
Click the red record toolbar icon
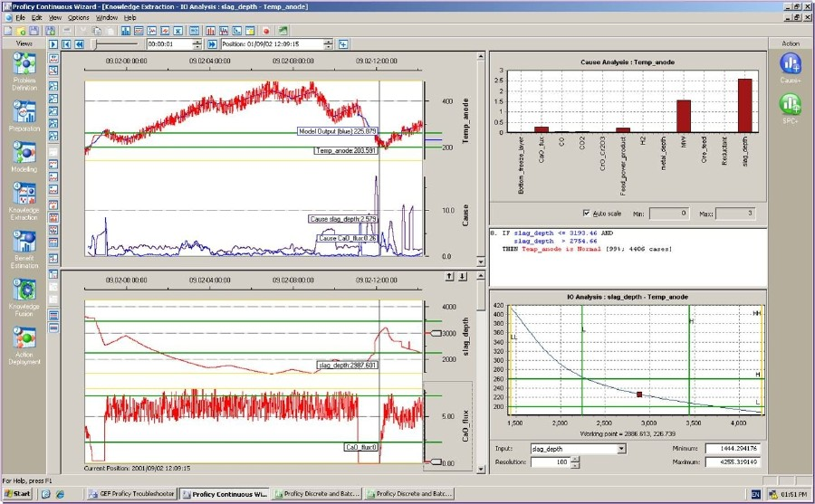pyautogui.click(x=267, y=30)
